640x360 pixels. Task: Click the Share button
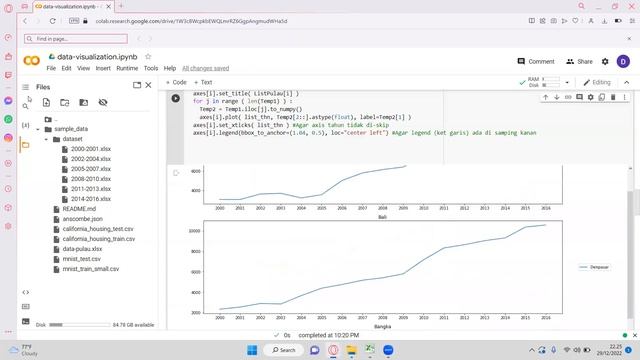(579, 62)
